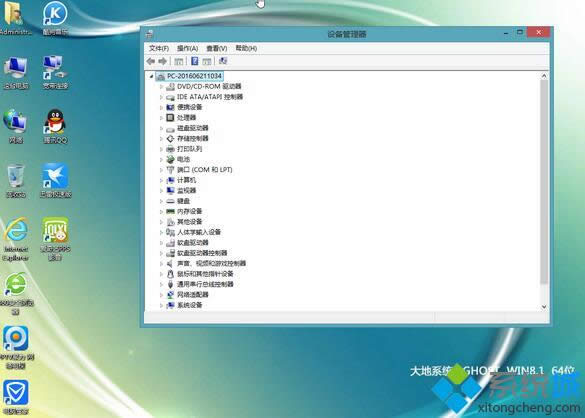Expand the 便携设备 category

point(161,107)
